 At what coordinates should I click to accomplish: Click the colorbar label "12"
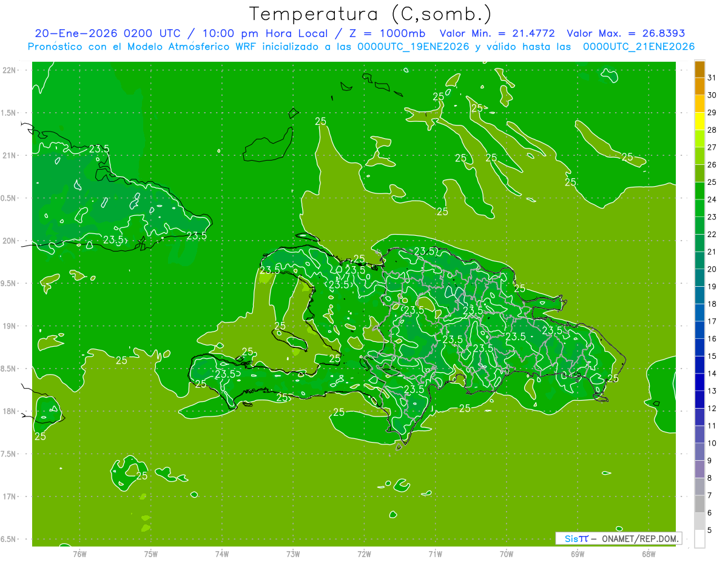[712, 409]
